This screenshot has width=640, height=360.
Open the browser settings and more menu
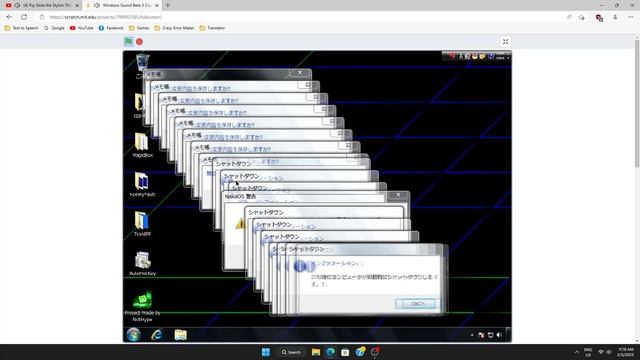(631, 17)
